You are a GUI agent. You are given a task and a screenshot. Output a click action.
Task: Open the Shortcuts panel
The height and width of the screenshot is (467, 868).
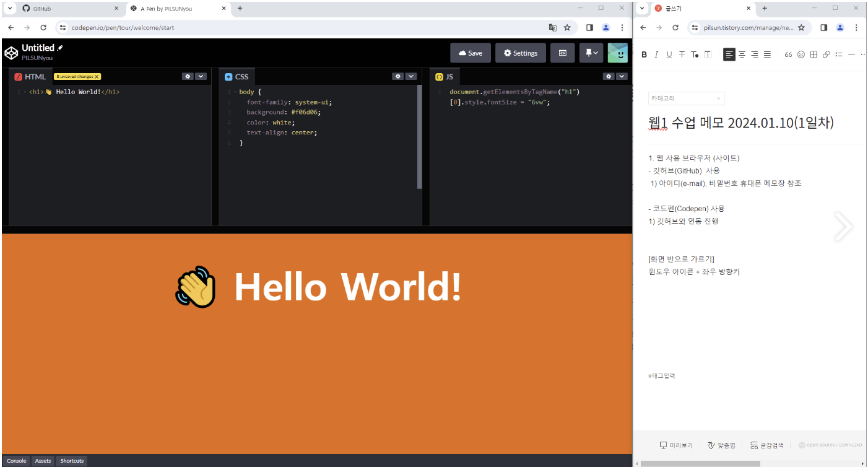(x=72, y=461)
